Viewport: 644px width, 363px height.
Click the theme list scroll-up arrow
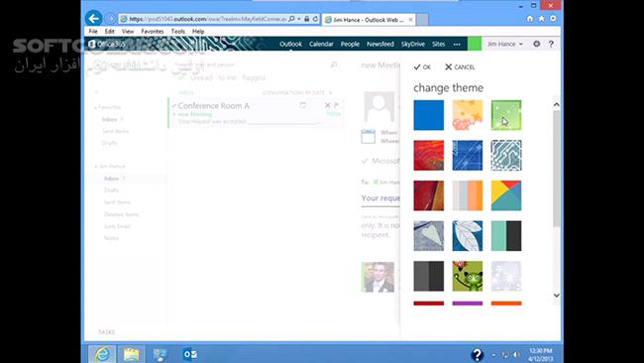tap(557, 105)
